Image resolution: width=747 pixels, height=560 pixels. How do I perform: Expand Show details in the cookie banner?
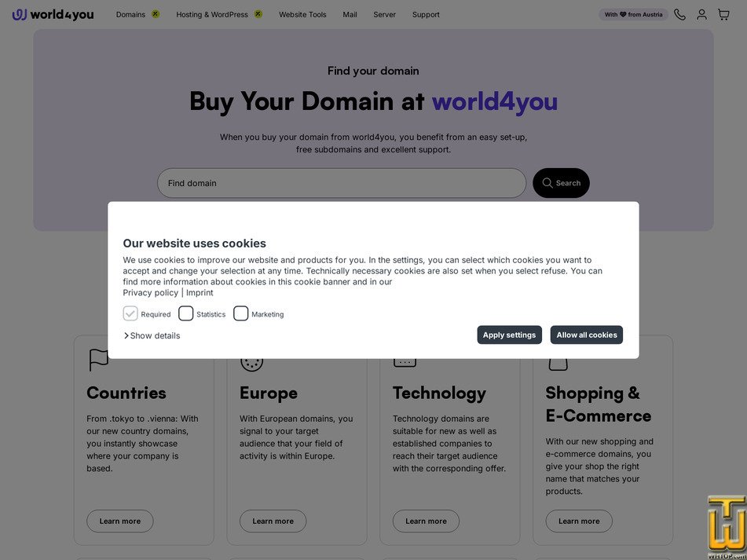152,335
